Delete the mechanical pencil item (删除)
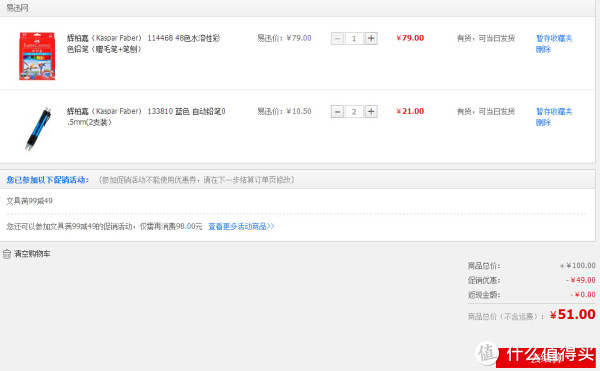This screenshot has height=371, width=600. click(543, 122)
